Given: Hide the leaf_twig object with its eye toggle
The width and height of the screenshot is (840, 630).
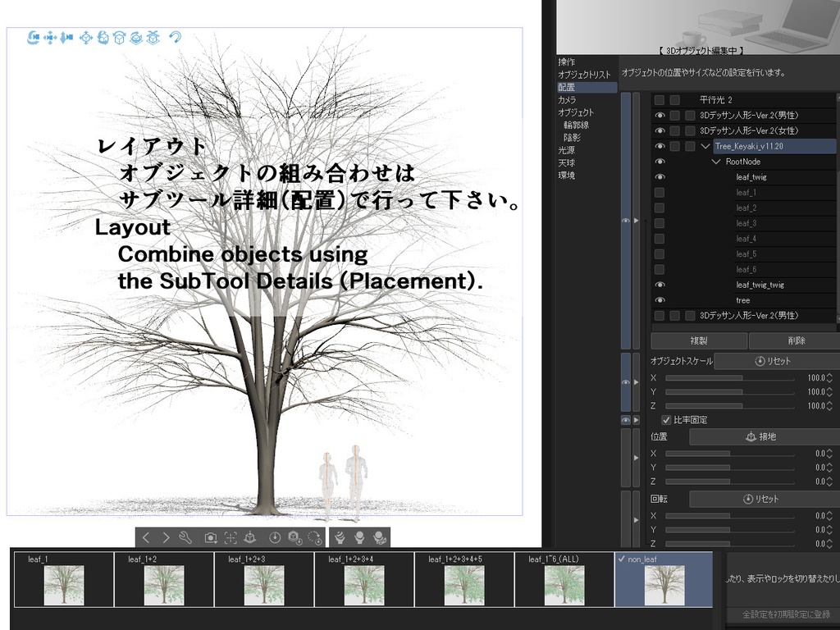Looking at the screenshot, I should click(x=660, y=177).
